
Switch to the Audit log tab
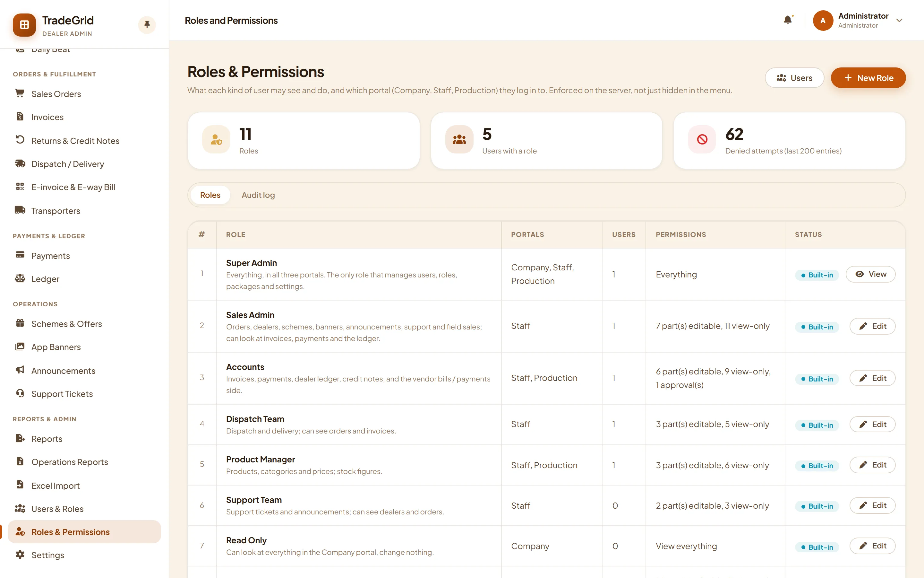pos(258,195)
